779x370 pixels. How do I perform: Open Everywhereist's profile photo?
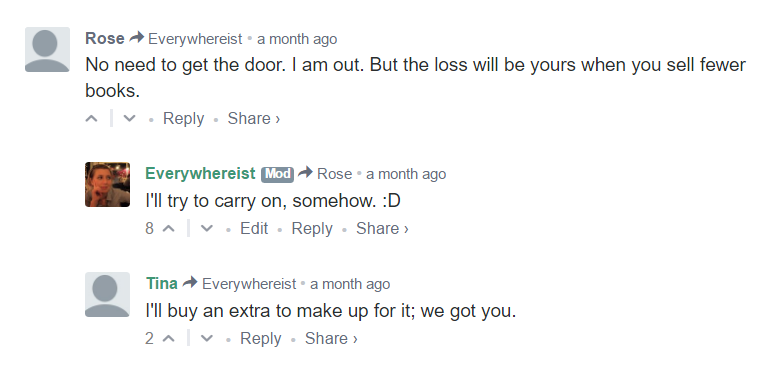107,184
